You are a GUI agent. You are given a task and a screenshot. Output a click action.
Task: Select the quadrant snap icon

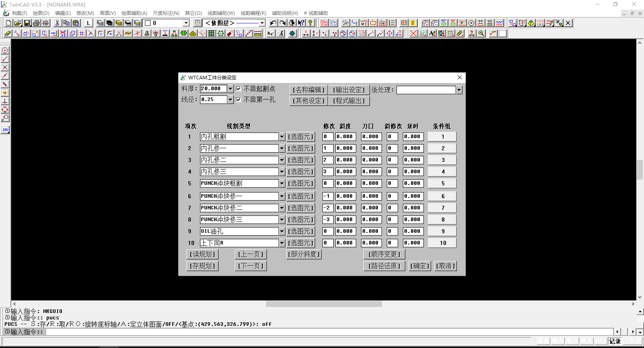point(5,110)
